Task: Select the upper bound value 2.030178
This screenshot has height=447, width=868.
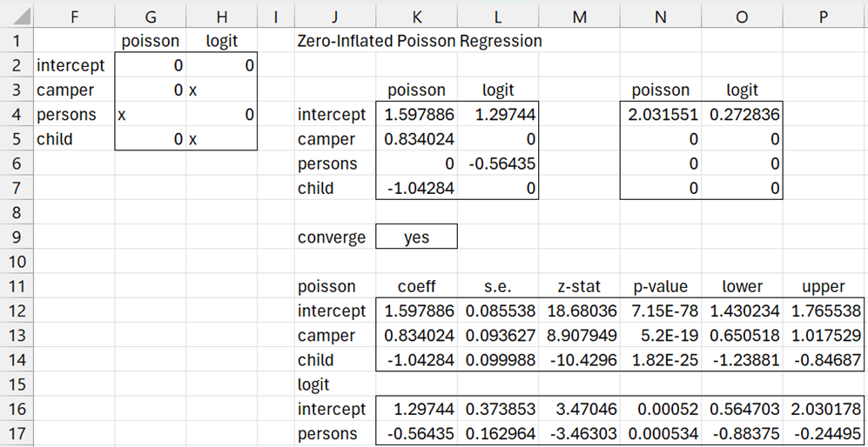Action: [x=824, y=410]
